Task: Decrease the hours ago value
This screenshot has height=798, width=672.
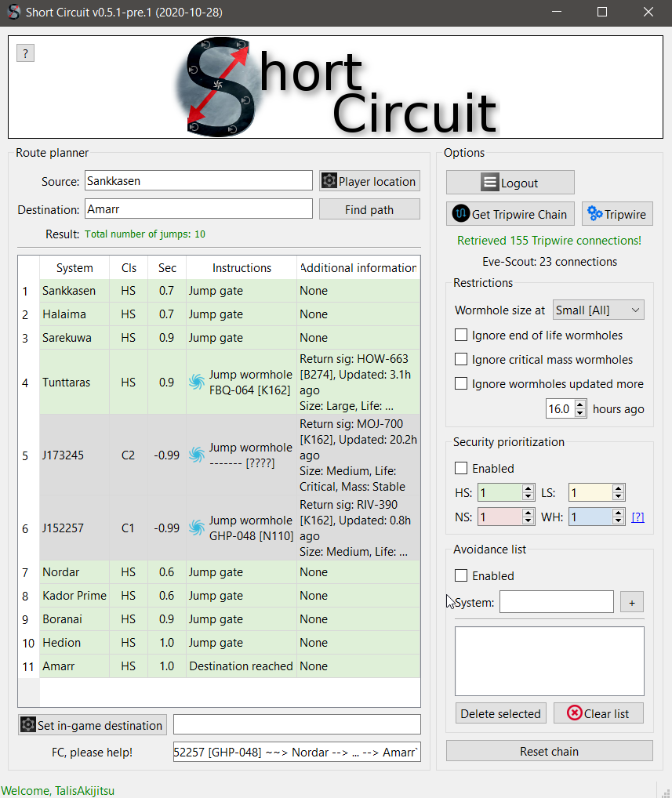Action: (580, 413)
